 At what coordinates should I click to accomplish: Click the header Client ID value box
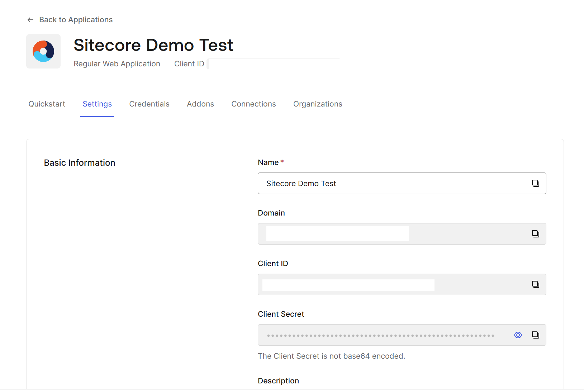[274, 64]
